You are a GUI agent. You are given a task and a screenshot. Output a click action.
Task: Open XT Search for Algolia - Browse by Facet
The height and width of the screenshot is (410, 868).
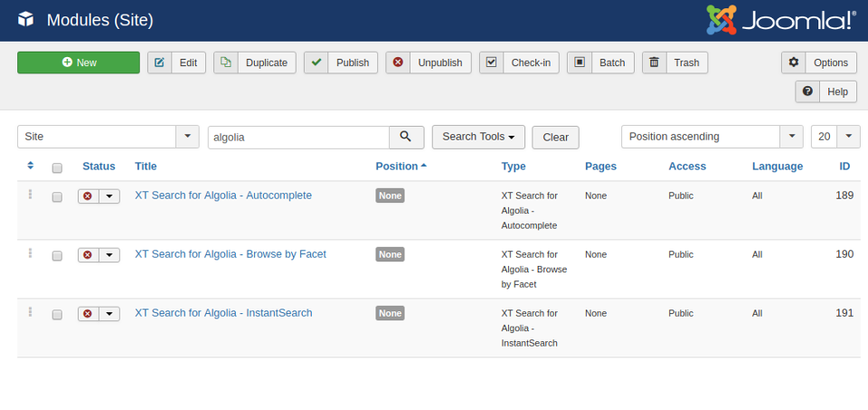[x=231, y=253]
